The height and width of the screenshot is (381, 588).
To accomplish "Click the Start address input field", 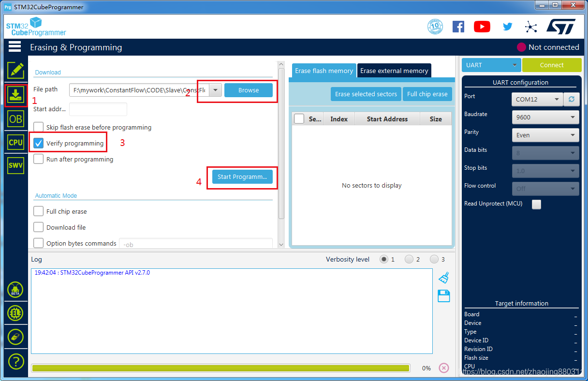I will [x=98, y=109].
